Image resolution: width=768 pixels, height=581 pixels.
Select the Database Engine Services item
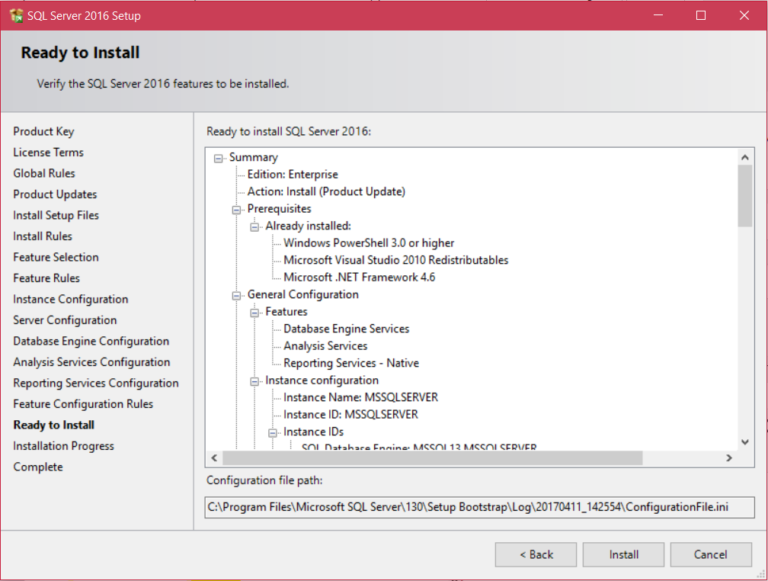(x=346, y=329)
